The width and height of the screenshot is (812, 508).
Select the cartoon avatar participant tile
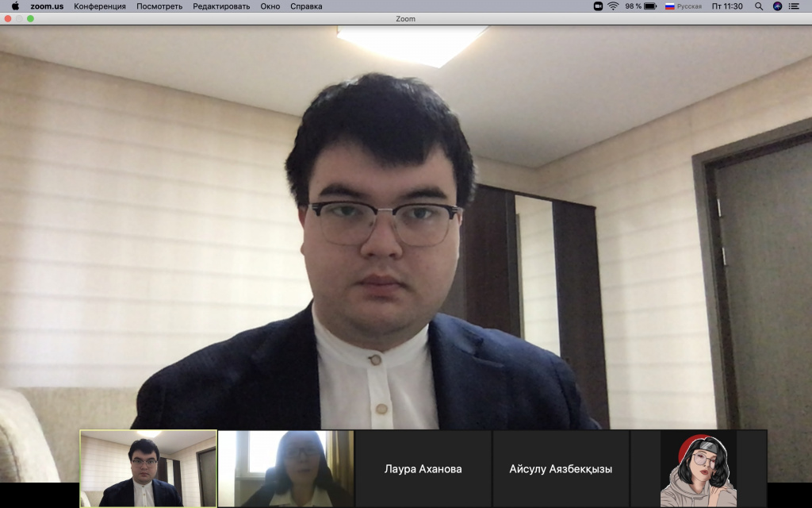pos(699,468)
